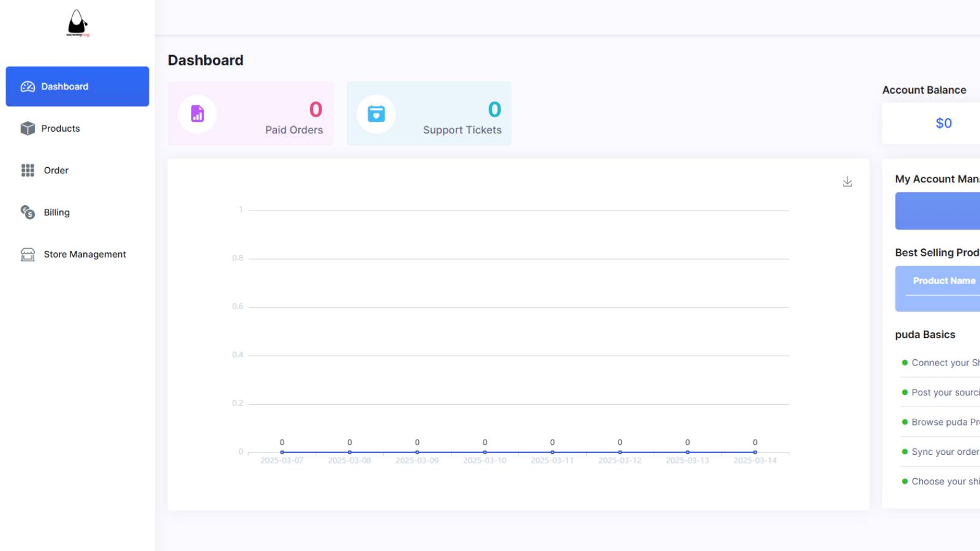Click the Billing coins icon
The height and width of the screenshot is (551, 980).
tap(28, 212)
